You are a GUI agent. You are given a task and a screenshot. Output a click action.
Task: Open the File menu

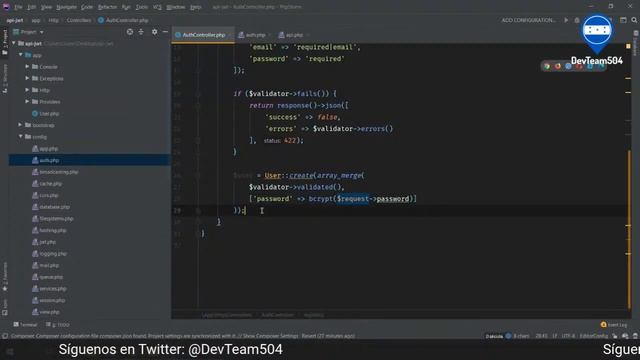pos(18,7)
